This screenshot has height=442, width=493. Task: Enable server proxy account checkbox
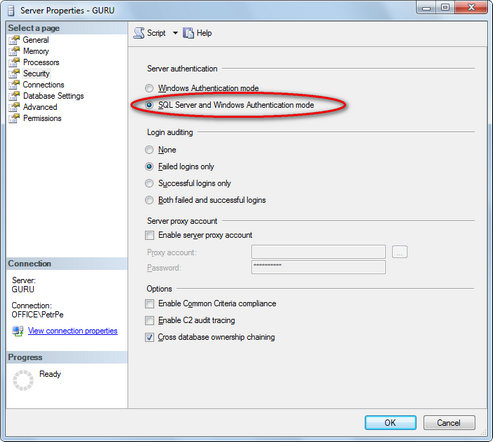coord(149,235)
